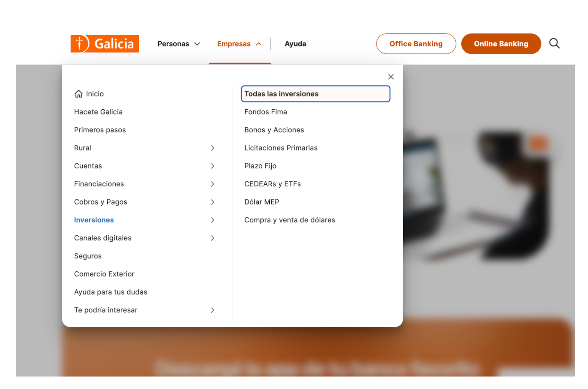Expand the Financiaciones submenu chevron
The height and width of the screenshot is (389, 588).
212,184
